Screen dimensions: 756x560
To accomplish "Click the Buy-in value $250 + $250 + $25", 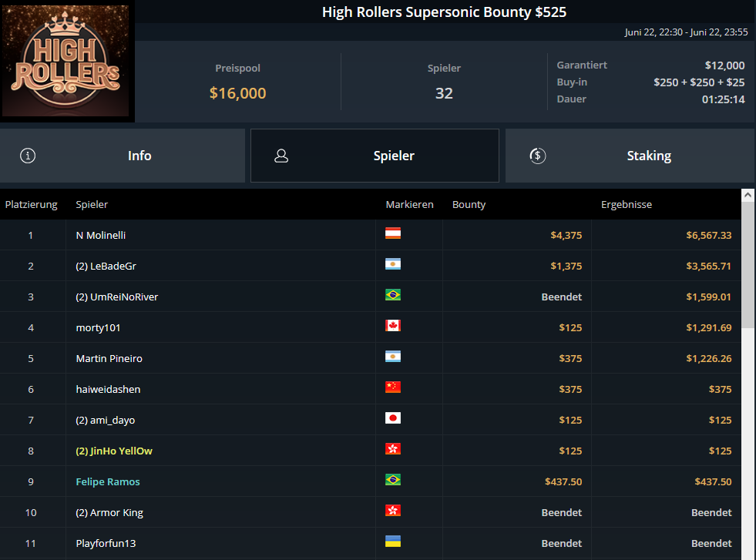I will coord(699,82).
